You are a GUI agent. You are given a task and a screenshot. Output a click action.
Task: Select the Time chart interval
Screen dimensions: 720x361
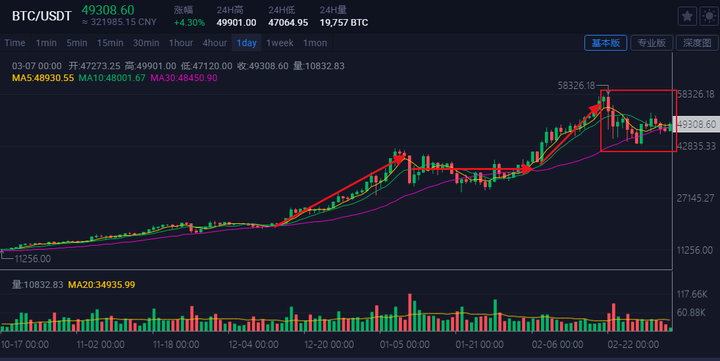pyautogui.click(x=15, y=43)
